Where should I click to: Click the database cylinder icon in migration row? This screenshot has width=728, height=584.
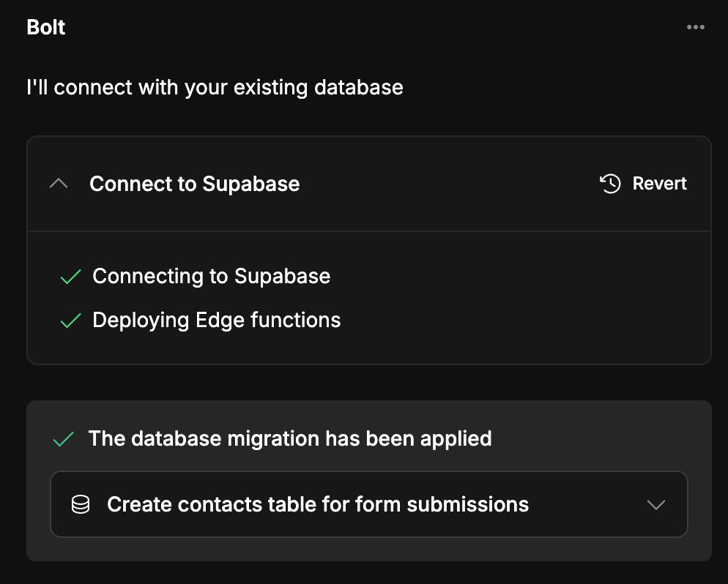(x=81, y=504)
